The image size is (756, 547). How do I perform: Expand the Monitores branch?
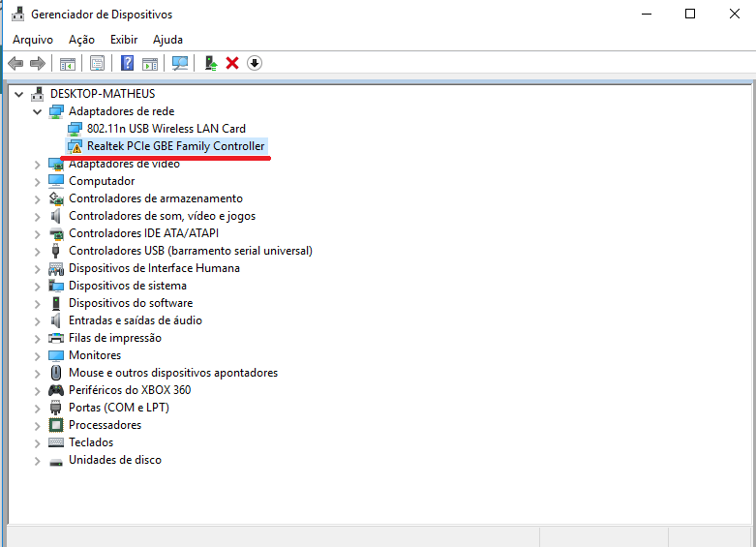[37, 356]
